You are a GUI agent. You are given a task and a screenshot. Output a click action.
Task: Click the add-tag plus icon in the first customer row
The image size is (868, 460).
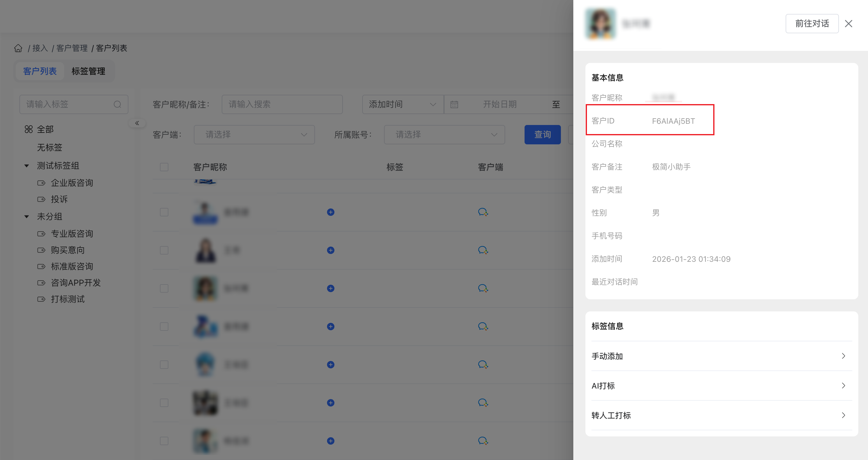330,212
